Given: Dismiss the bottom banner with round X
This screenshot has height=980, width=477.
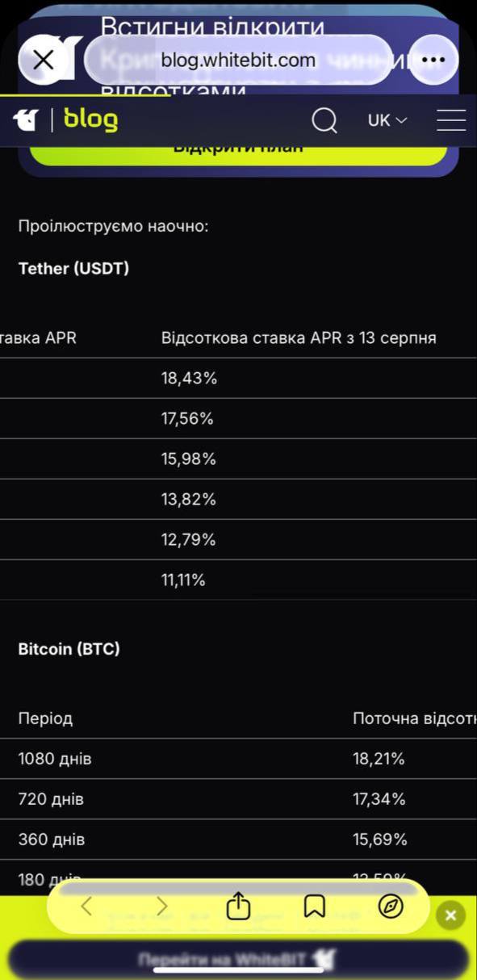Looking at the screenshot, I should pos(450,915).
